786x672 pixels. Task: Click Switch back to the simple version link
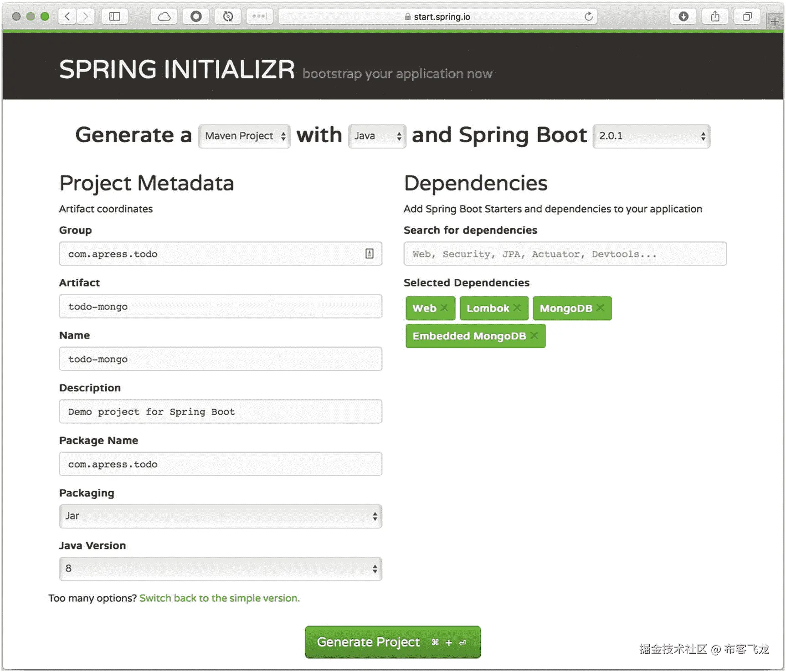click(219, 598)
